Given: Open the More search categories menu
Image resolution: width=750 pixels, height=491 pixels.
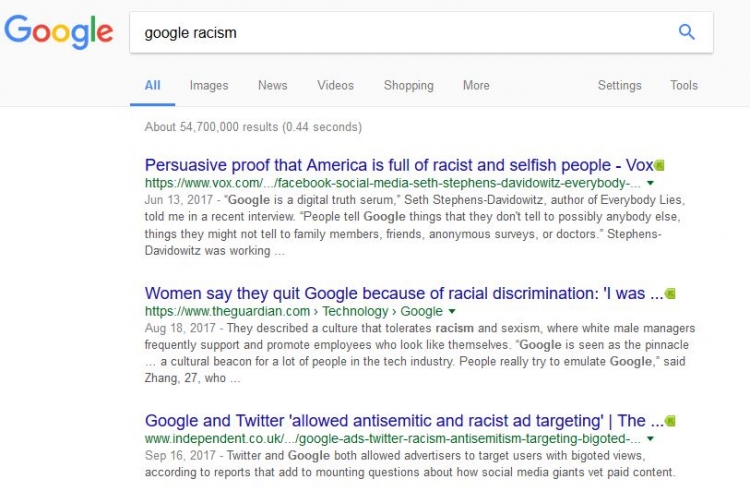Looking at the screenshot, I should coord(476,86).
